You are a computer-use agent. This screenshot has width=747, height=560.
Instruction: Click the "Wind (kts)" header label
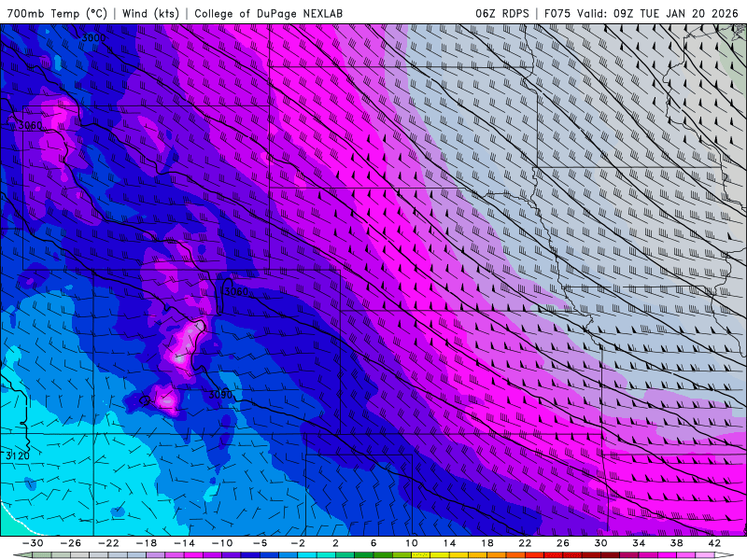150,13
